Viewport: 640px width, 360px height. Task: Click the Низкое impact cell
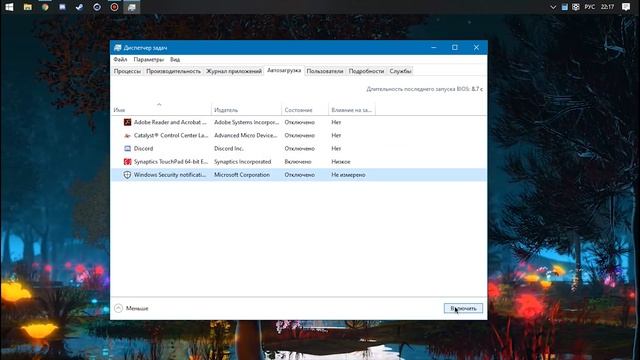(x=341, y=162)
